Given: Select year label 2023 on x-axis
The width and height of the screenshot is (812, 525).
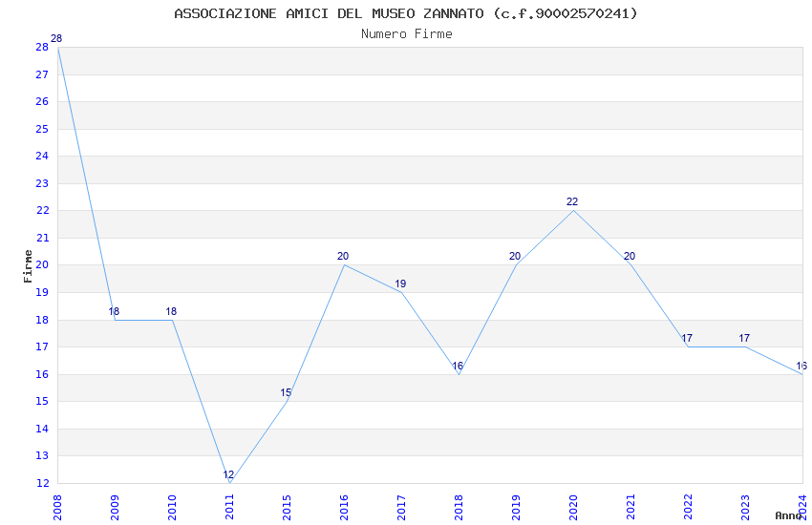Looking at the screenshot, I should 745,507.
